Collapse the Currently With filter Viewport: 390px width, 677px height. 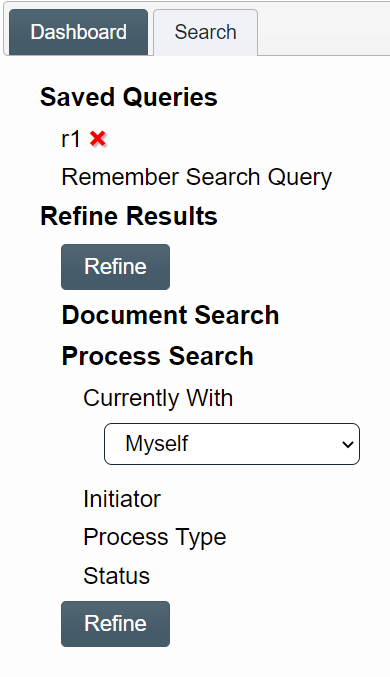click(158, 398)
